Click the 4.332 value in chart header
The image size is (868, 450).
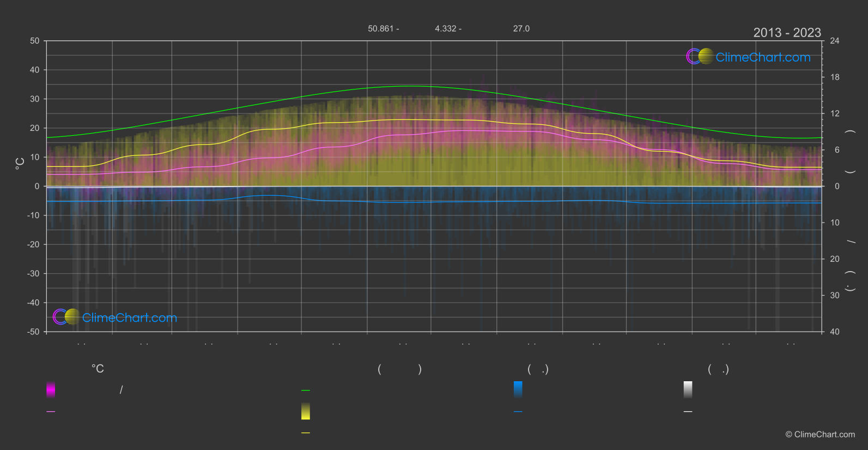[x=445, y=28]
